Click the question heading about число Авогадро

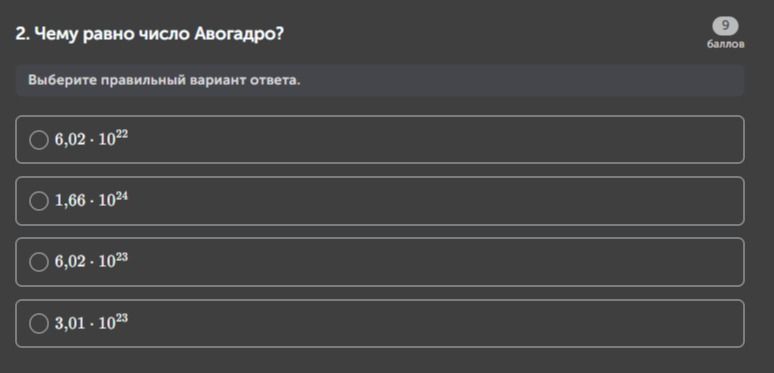(150, 35)
